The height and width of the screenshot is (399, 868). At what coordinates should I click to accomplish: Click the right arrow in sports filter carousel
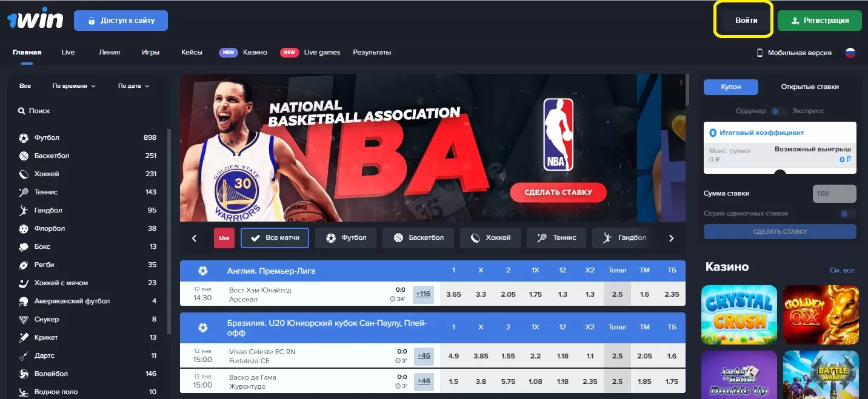pos(671,238)
